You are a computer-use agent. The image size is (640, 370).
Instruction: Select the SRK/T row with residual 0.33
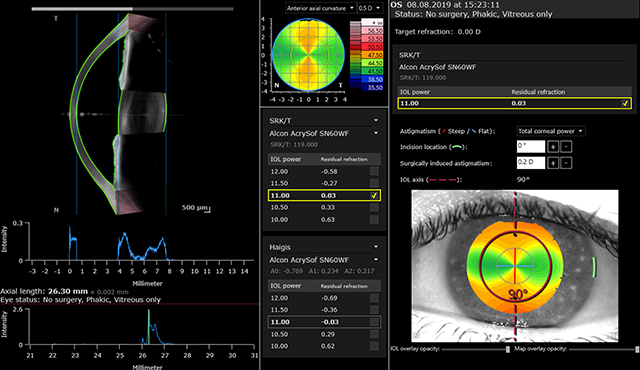pyautogui.click(x=324, y=208)
